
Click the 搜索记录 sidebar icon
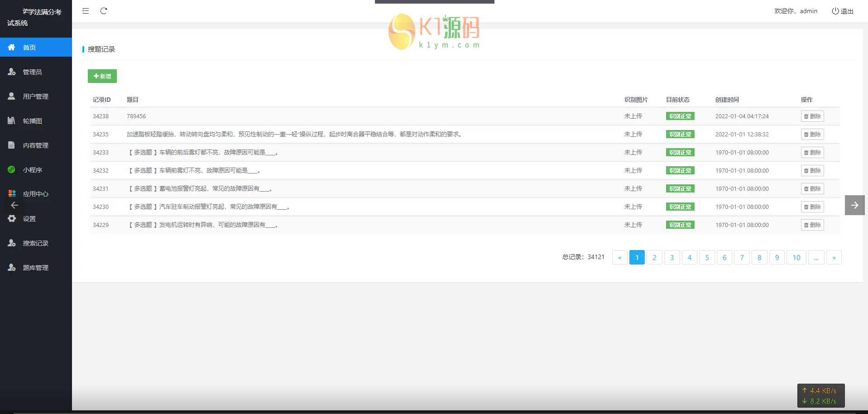[x=12, y=243]
